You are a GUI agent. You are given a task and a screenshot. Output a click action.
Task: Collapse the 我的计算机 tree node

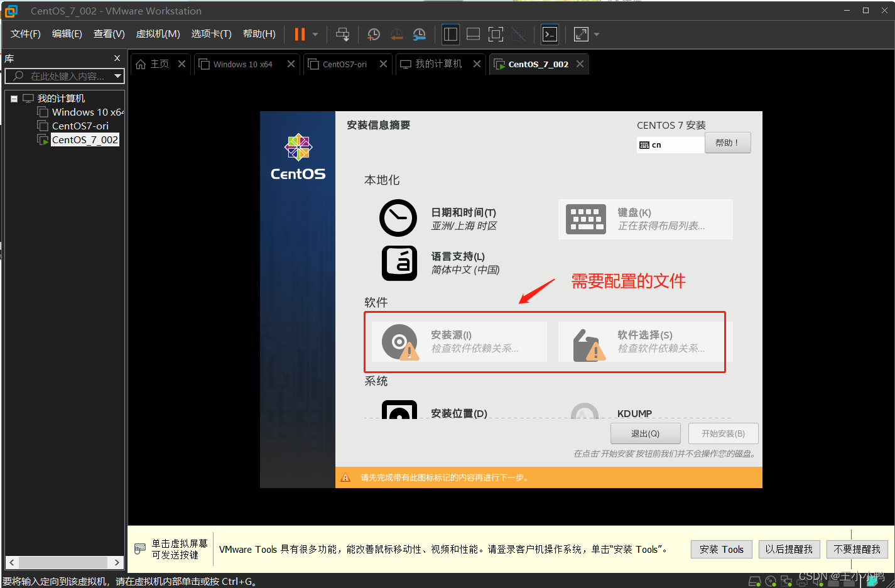click(14, 99)
